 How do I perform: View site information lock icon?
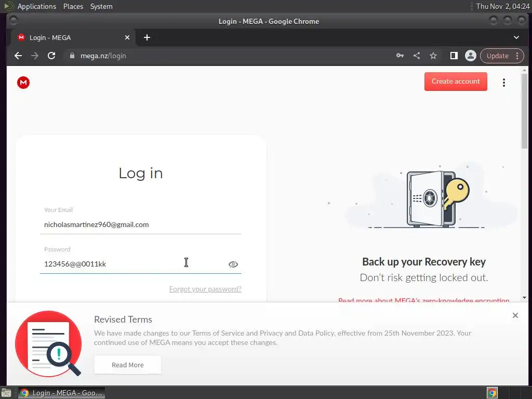(x=72, y=56)
